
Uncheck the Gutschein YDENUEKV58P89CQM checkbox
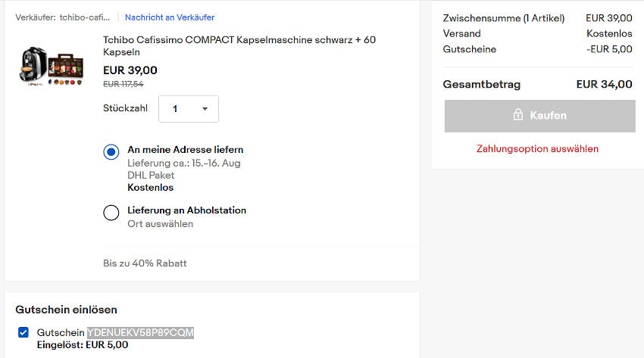pyautogui.click(x=23, y=332)
